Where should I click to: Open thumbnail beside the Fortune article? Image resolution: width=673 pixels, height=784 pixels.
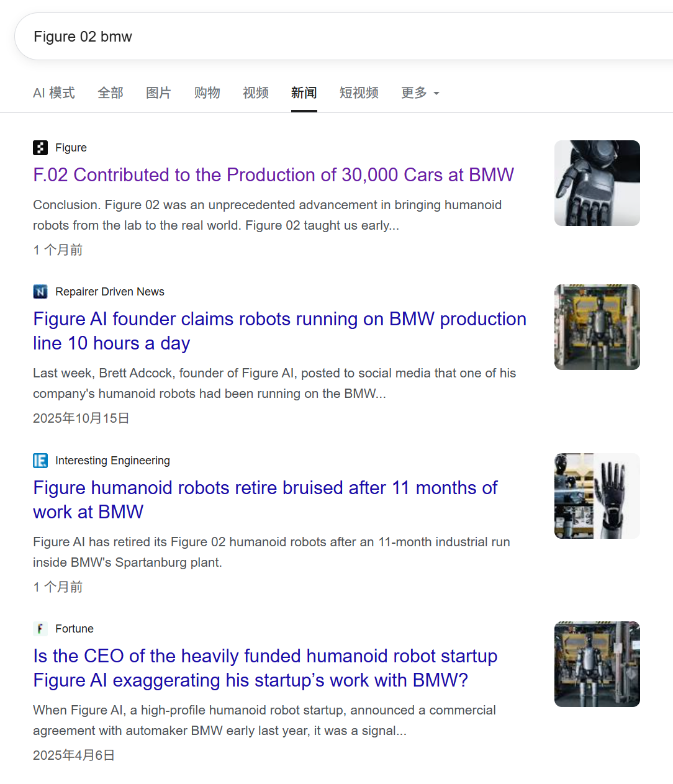click(x=597, y=664)
